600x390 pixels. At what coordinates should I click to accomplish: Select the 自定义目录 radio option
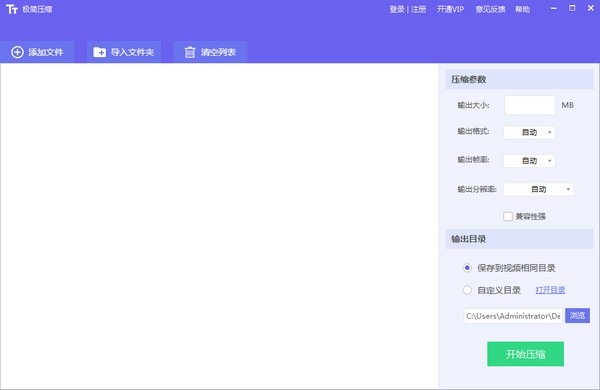[467, 290]
